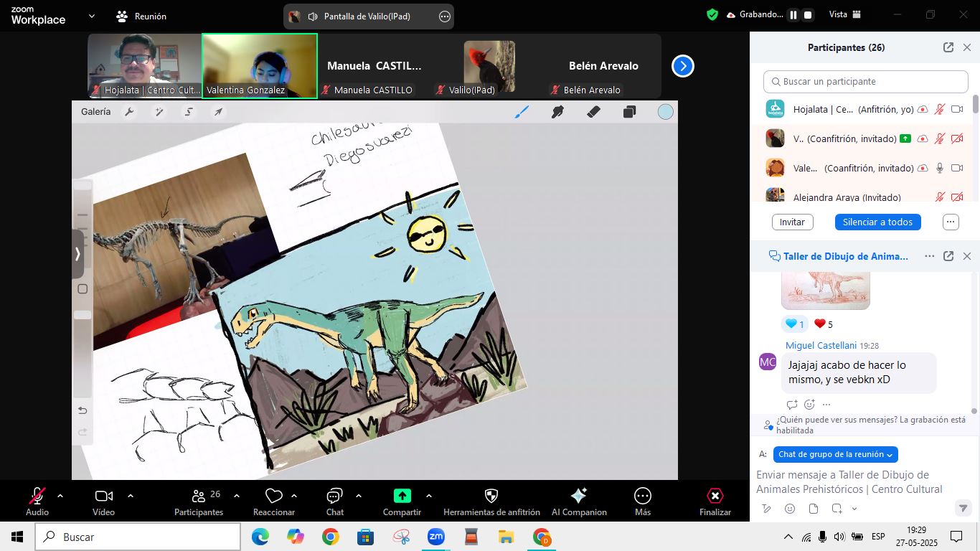Image resolution: width=980 pixels, height=551 pixels.
Task: Adjust the brush opacity slider on sidebar
Action: [83, 352]
